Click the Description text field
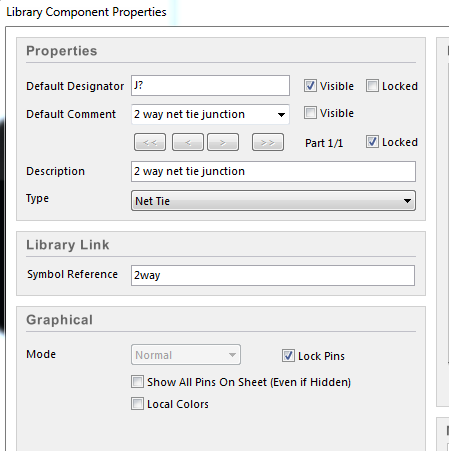 pos(273,171)
